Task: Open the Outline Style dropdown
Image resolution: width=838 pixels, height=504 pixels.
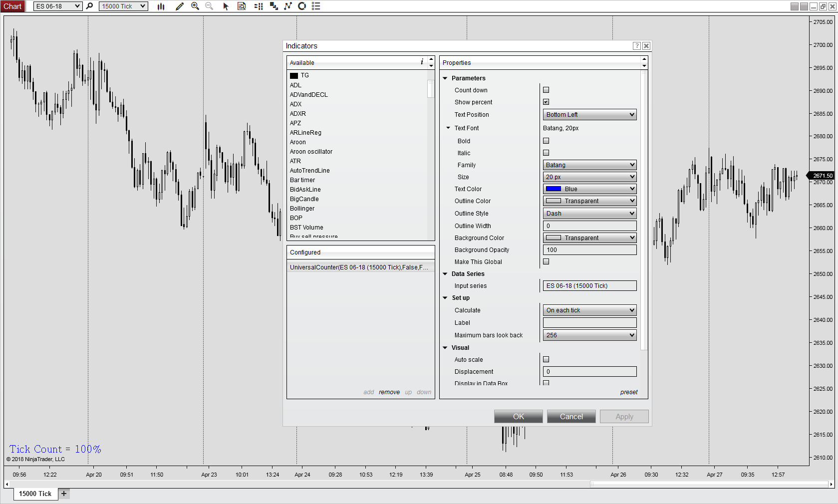Action: point(589,214)
